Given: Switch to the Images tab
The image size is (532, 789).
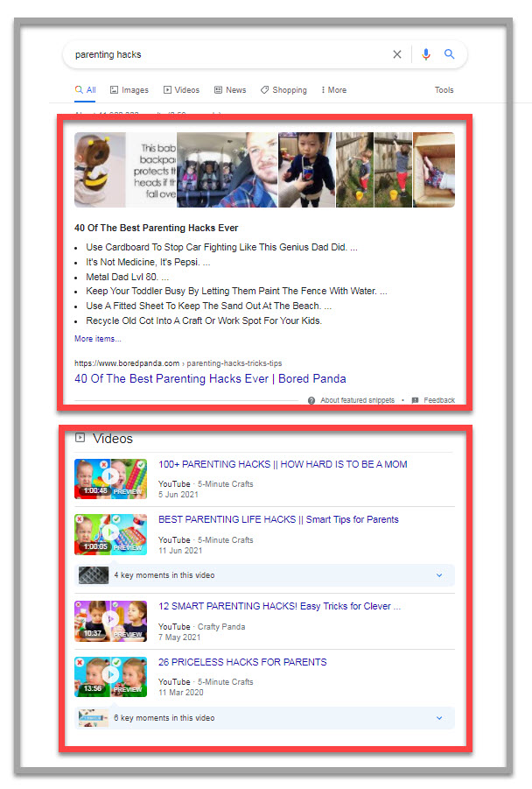Looking at the screenshot, I should tap(129, 90).
